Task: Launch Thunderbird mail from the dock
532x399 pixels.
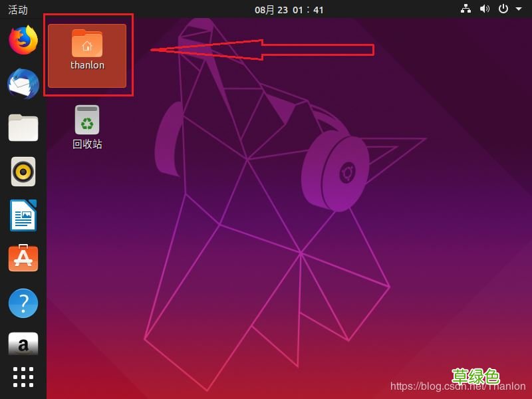Action: point(23,84)
